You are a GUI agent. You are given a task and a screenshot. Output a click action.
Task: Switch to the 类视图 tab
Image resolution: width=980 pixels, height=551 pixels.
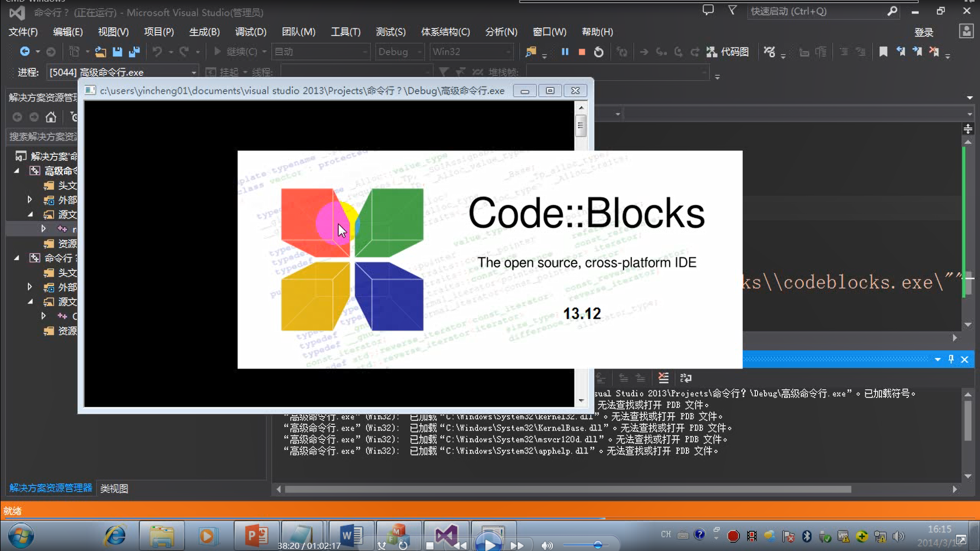point(114,488)
